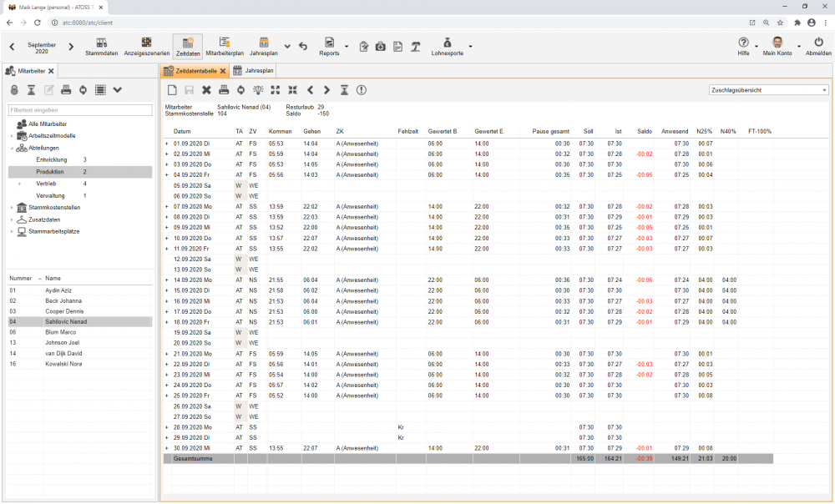The height and width of the screenshot is (504, 835).
Task: Go to previous month before September 2020
Action: 13,47
